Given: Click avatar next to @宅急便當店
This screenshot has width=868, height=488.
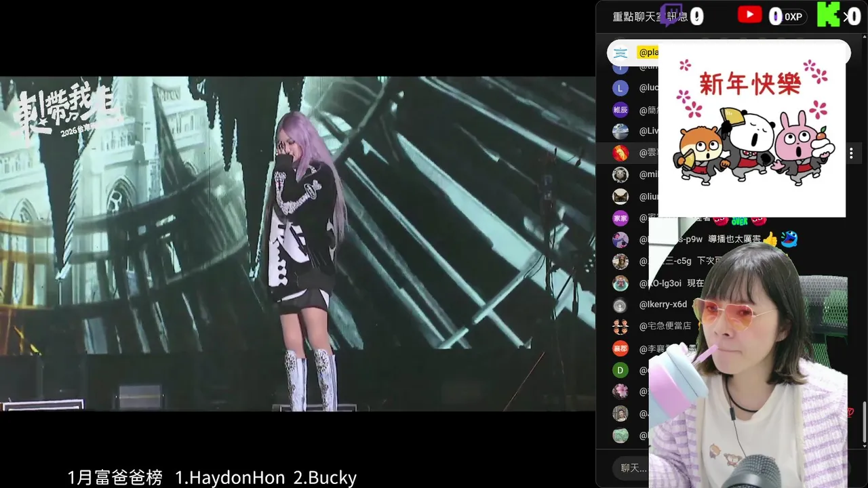Looking at the screenshot, I should click(620, 327).
